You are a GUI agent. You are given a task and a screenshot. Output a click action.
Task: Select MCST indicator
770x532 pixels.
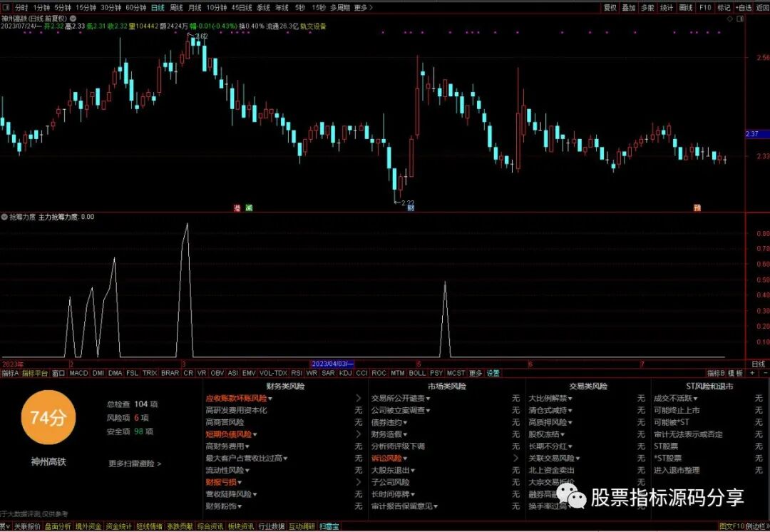tap(456, 374)
